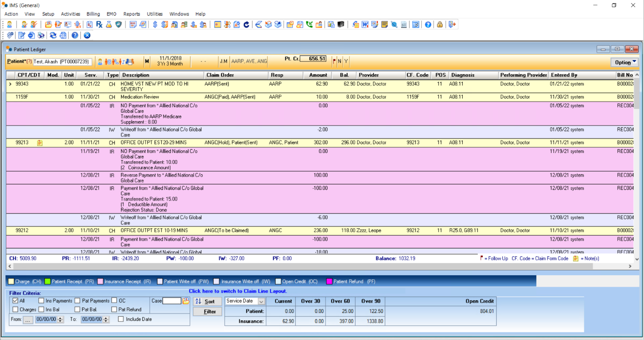This screenshot has width=644, height=340.
Task: Click the blue dollar sign billing icon
Action: (155, 25)
